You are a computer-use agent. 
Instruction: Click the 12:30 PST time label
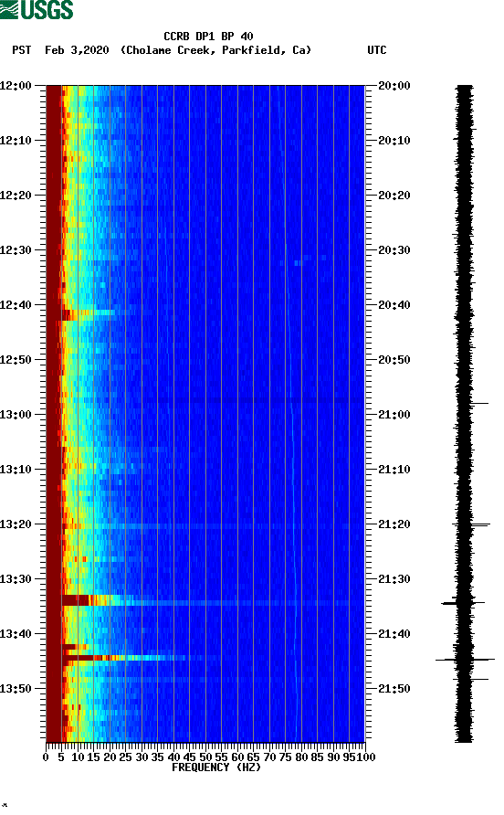coord(16,250)
